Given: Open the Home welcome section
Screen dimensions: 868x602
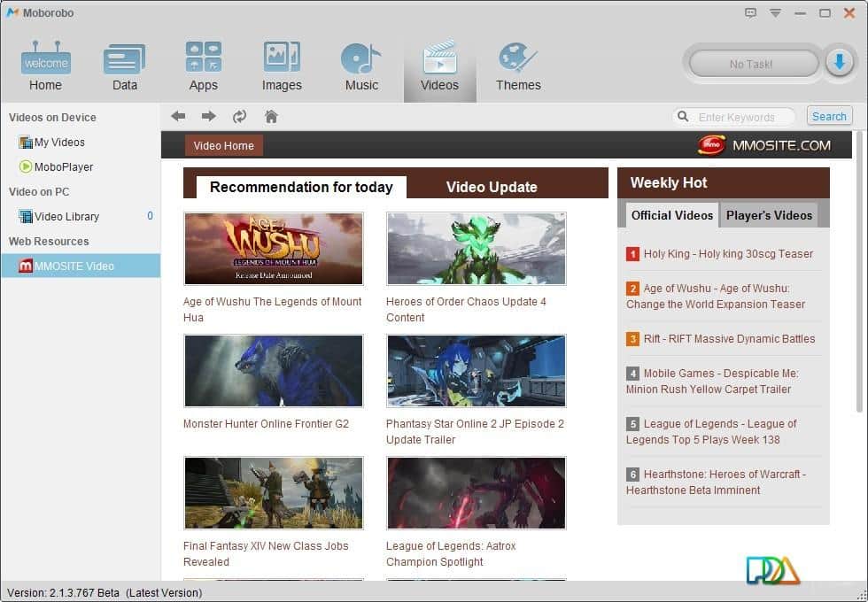Looking at the screenshot, I should tap(45, 66).
